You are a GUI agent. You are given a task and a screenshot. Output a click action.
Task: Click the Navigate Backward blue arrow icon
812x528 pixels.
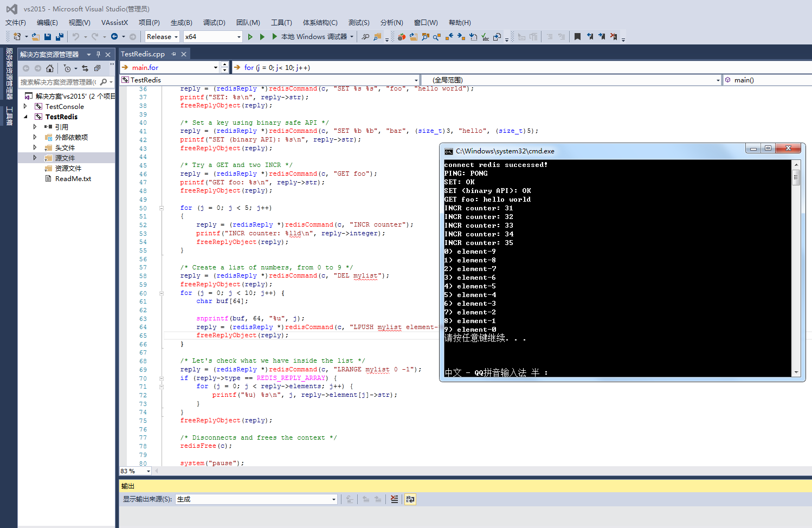pos(114,36)
